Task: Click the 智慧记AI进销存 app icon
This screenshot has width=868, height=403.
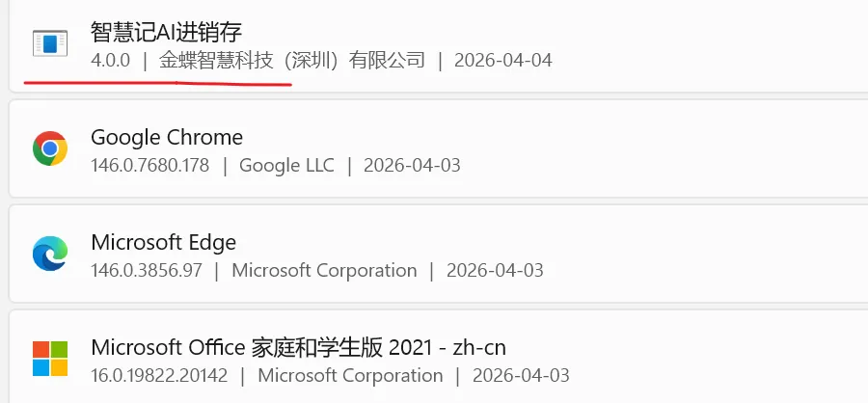Action: coord(49,42)
